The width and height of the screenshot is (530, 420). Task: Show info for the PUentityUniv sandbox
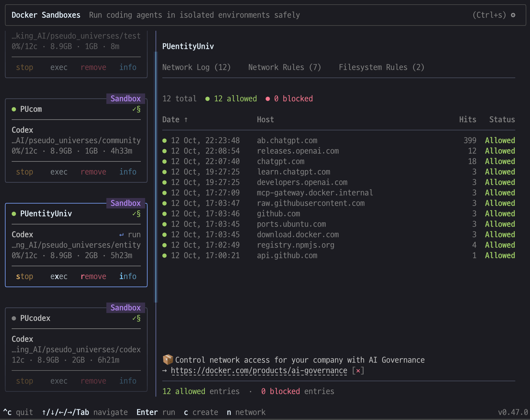(128, 276)
